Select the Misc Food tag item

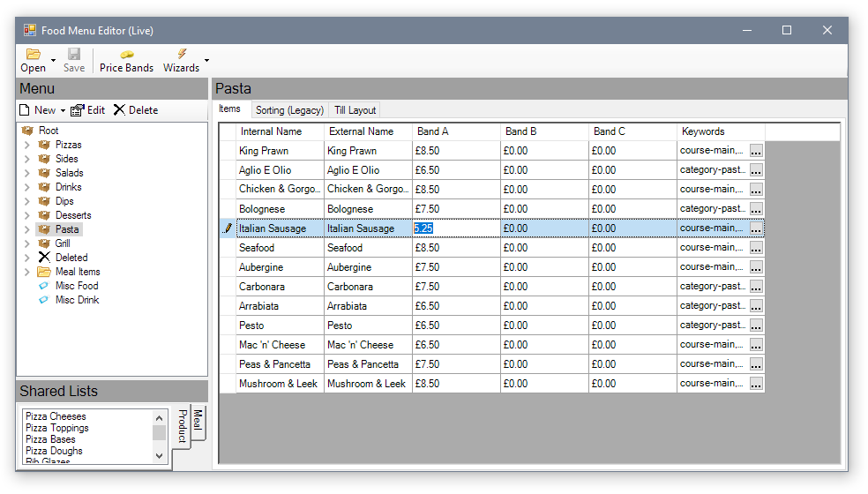(x=76, y=286)
